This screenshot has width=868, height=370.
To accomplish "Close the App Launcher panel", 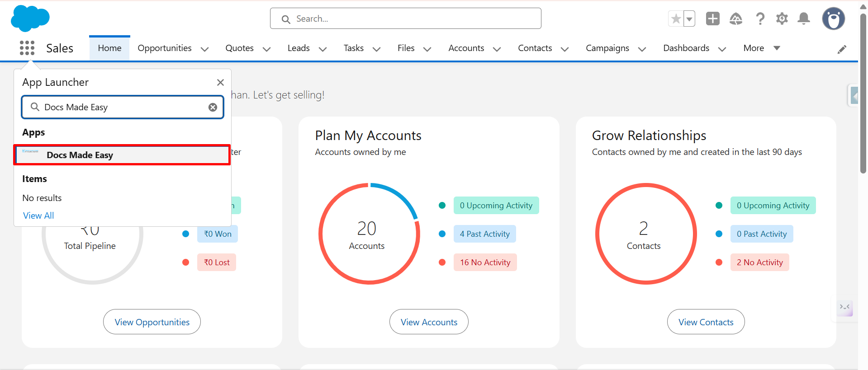I will [x=220, y=82].
